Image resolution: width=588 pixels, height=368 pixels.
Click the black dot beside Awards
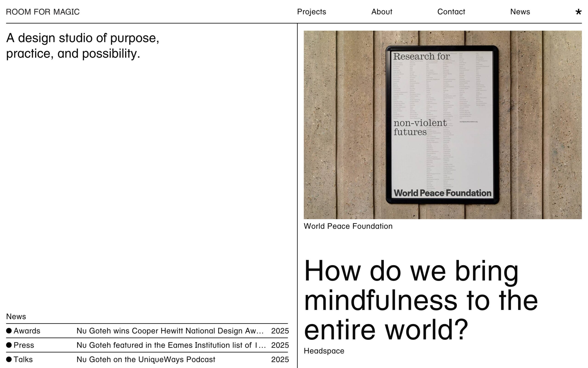click(x=9, y=331)
